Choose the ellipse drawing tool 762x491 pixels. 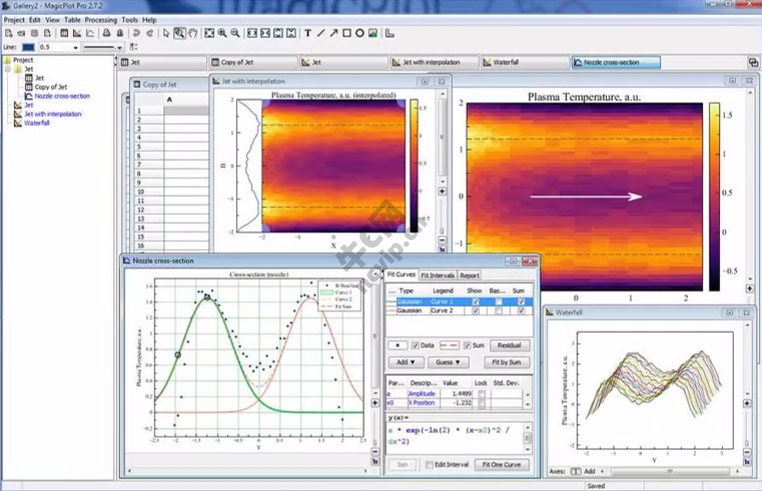point(360,33)
